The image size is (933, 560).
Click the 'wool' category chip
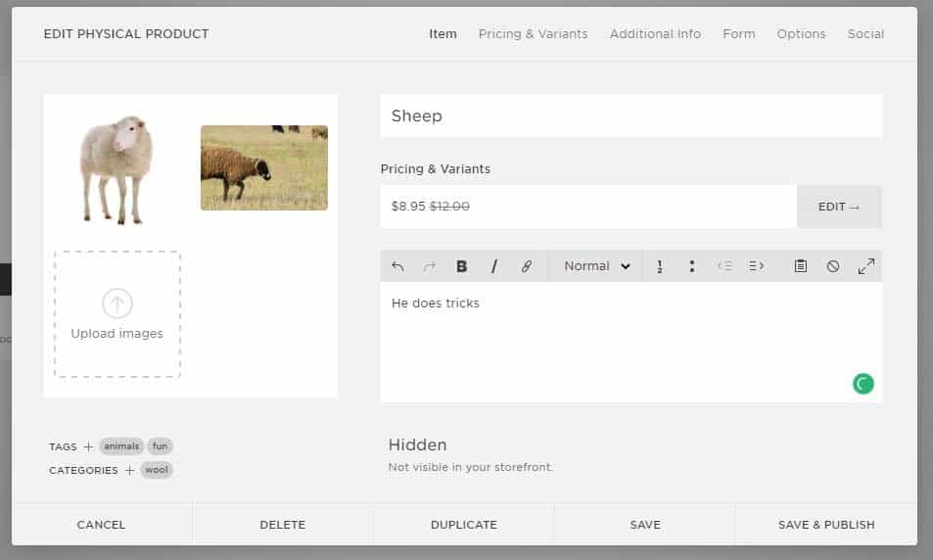click(x=157, y=470)
